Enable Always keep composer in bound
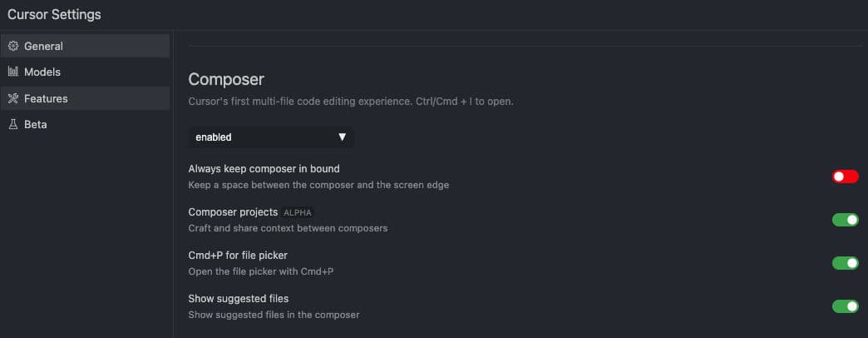 pyautogui.click(x=845, y=176)
